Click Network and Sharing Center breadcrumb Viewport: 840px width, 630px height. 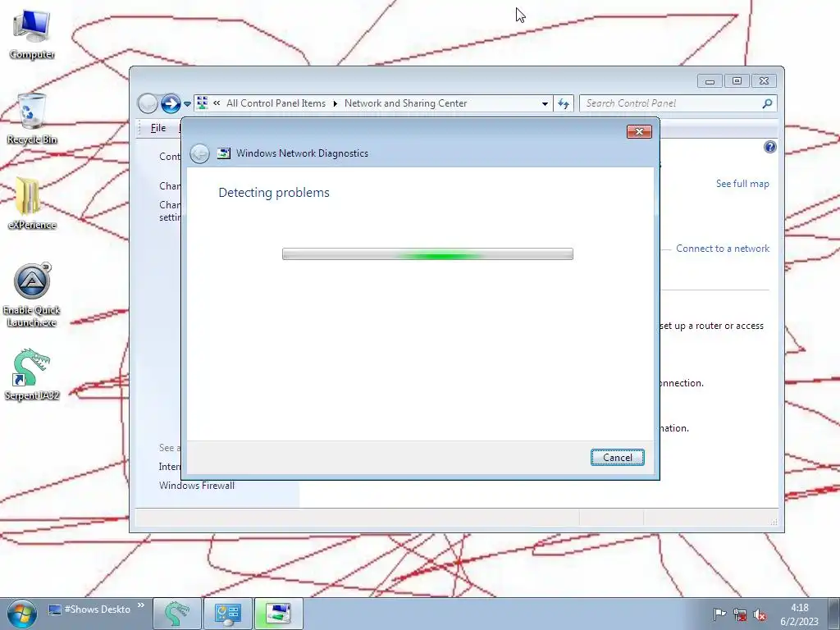click(405, 103)
